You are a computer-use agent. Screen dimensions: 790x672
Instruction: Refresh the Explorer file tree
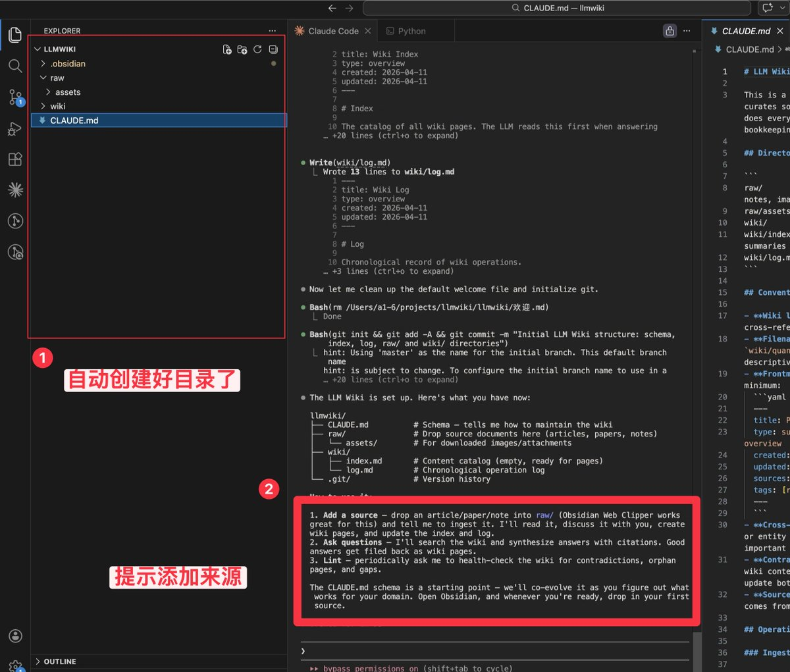tap(257, 49)
